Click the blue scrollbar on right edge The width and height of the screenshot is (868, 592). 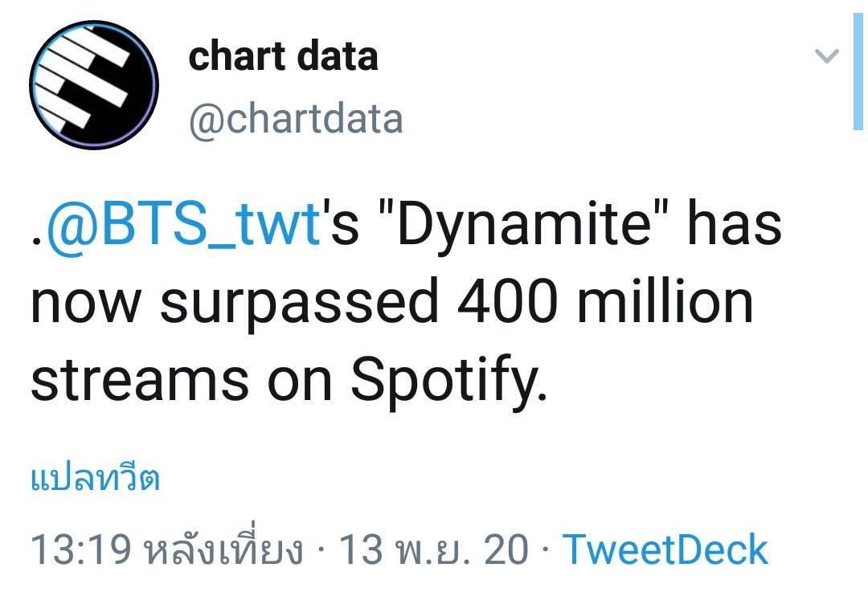coord(858,71)
